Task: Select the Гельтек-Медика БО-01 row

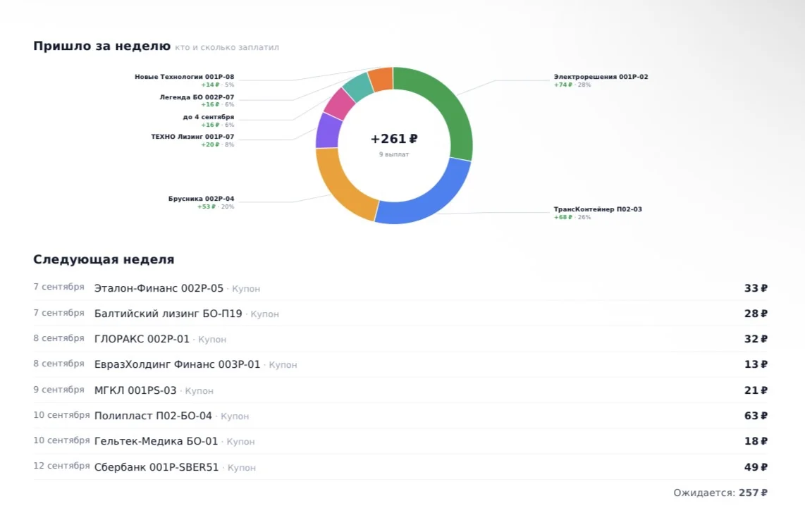Action: 400,441
